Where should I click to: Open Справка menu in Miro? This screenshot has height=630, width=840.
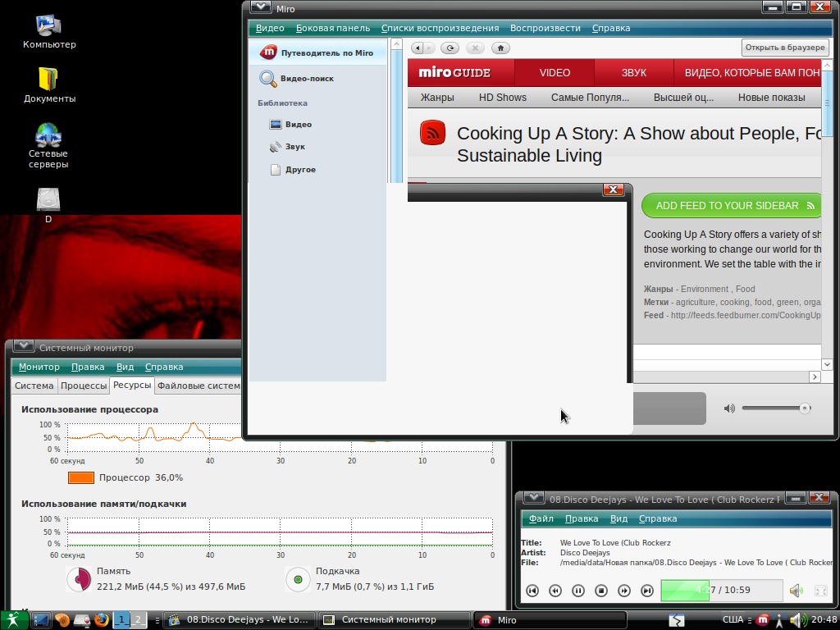(610, 28)
